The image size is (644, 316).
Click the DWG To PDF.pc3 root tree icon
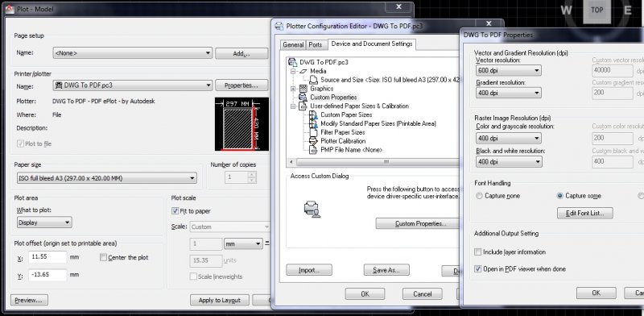tap(293, 62)
